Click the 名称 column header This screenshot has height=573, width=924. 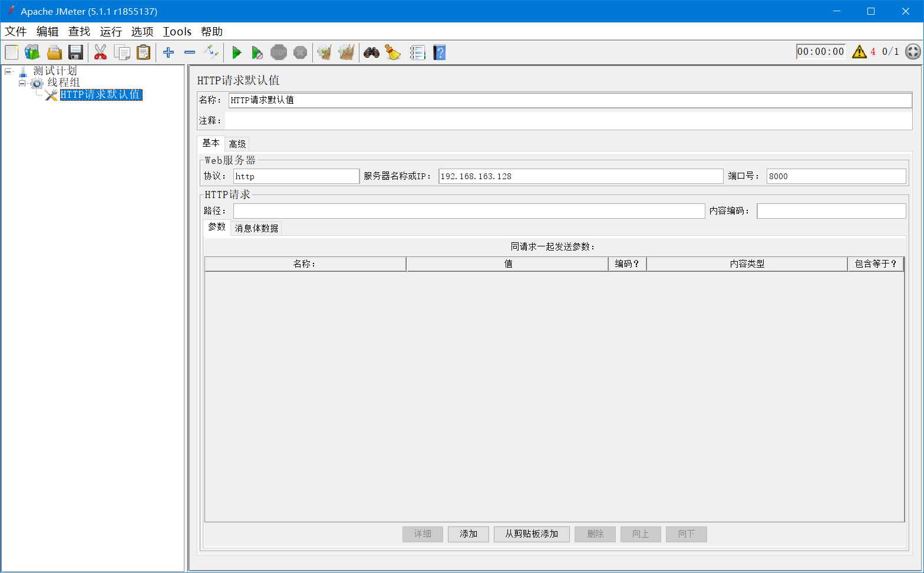pos(305,264)
